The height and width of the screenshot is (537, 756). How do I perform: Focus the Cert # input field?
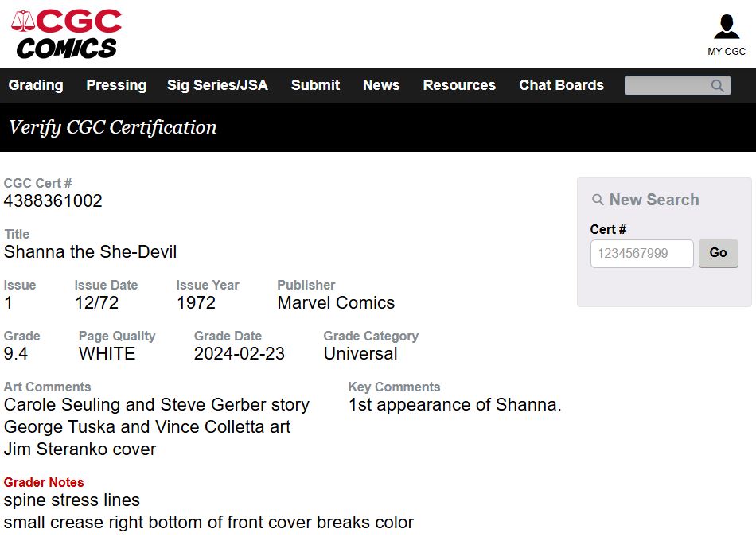click(641, 254)
